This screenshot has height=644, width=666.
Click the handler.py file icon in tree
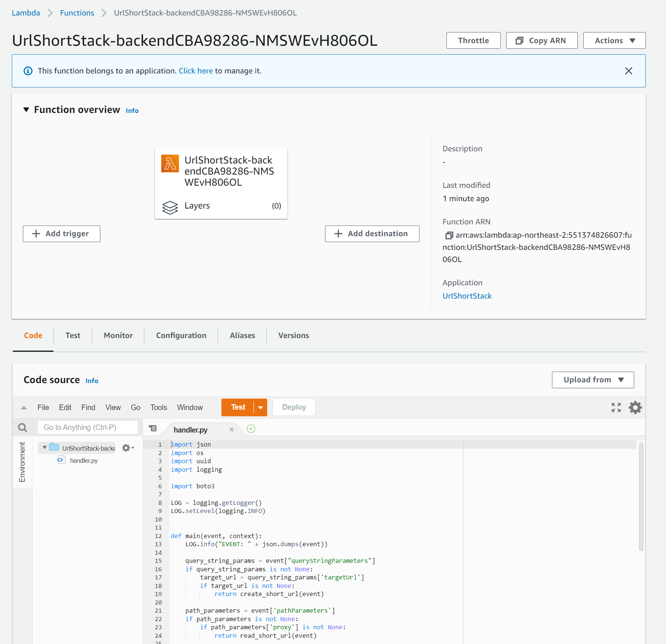pyautogui.click(x=61, y=460)
